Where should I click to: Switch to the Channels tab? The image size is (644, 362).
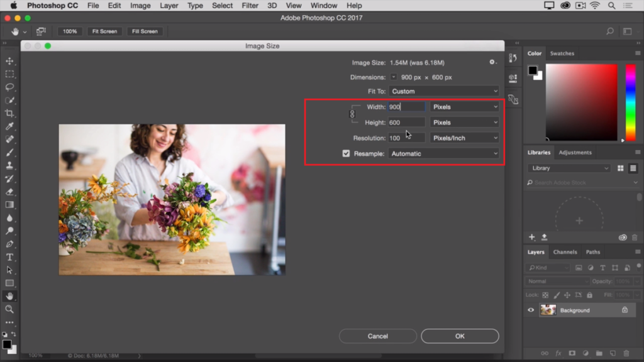(x=565, y=252)
